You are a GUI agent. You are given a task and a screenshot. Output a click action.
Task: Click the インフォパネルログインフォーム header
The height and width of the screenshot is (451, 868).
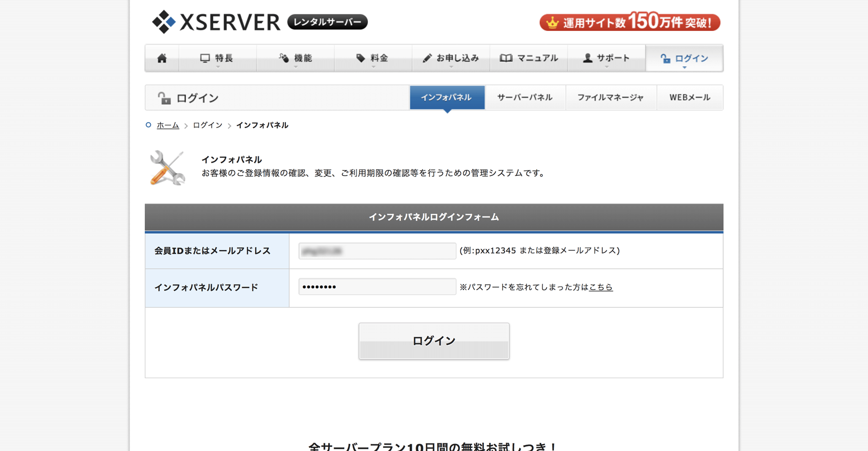(434, 217)
